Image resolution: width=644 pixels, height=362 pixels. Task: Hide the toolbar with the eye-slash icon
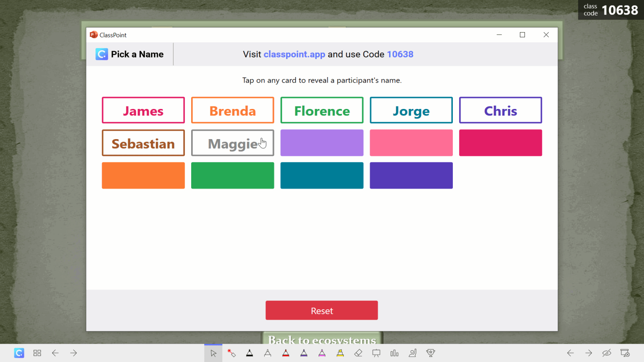(x=607, y=353)
